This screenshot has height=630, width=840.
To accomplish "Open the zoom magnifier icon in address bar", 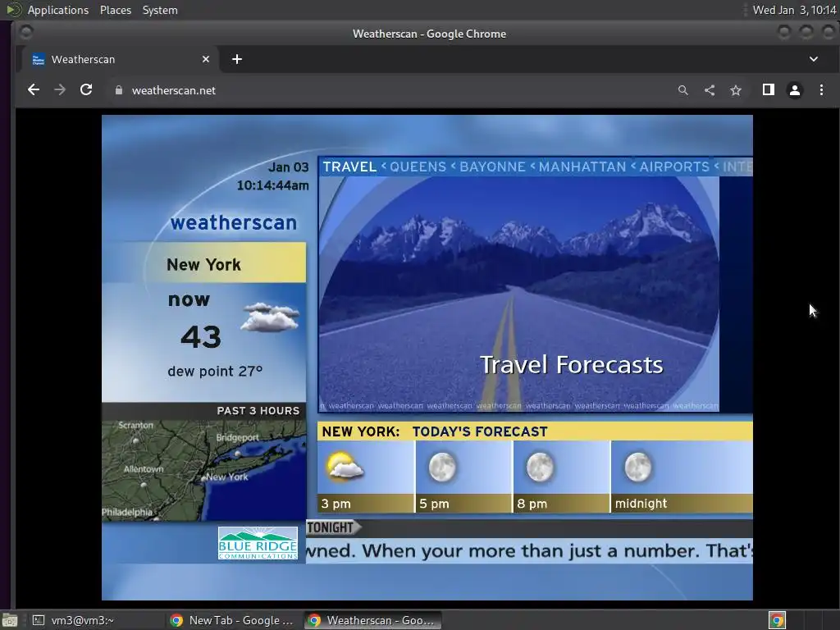I will coord(683,90).
